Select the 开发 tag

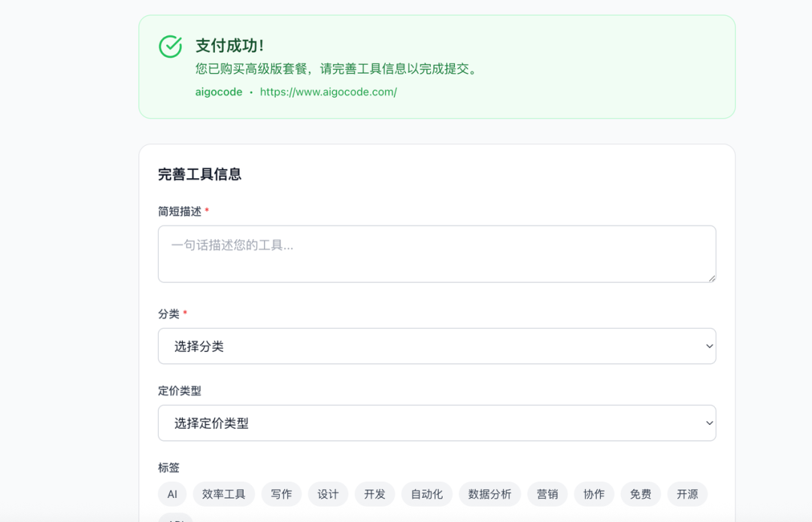(x=374, y=494)
